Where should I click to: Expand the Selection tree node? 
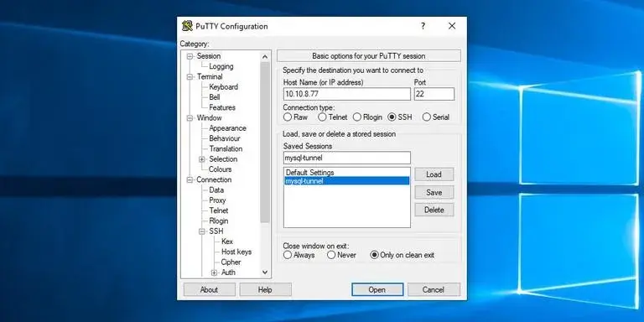(202, 159)
